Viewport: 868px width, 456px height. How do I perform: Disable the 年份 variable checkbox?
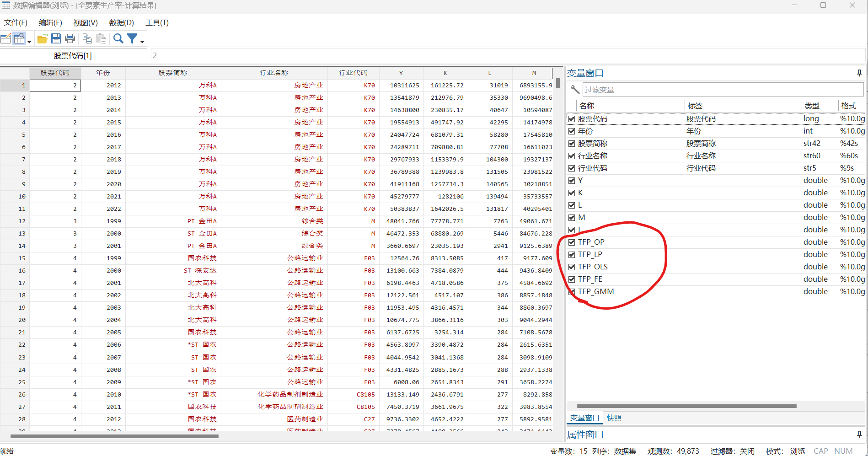click(x=572, y=131)
